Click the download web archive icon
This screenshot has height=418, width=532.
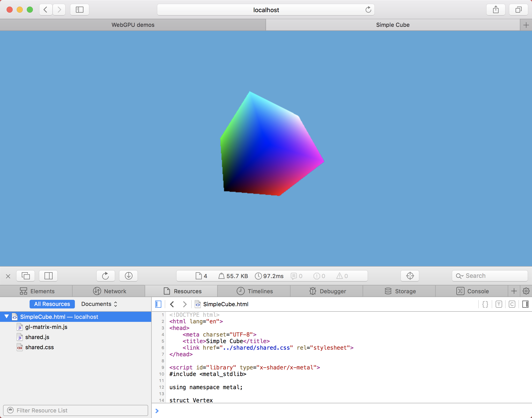128,276
